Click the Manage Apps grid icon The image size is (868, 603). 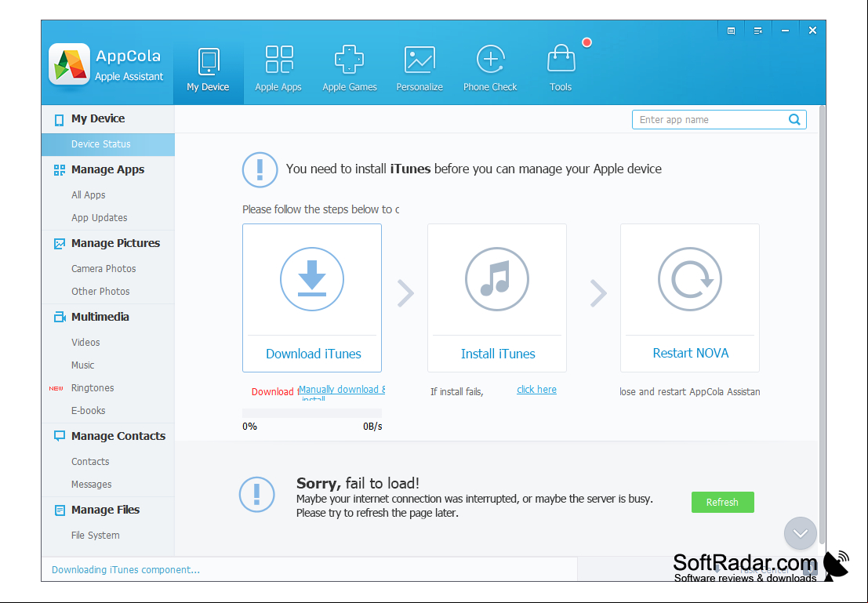[60, 170]
